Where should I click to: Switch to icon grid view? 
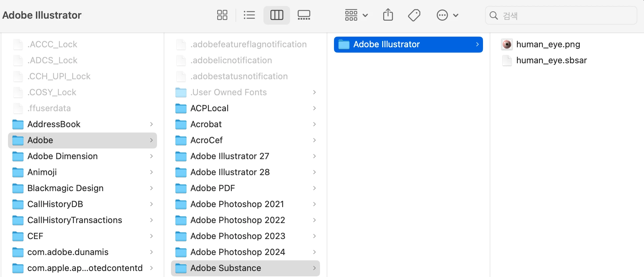point(222,15)
